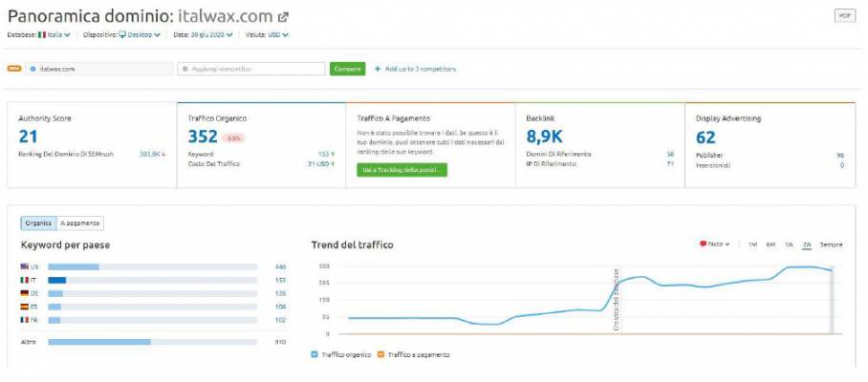Click the orange badge beside domain field

point(13,69)
